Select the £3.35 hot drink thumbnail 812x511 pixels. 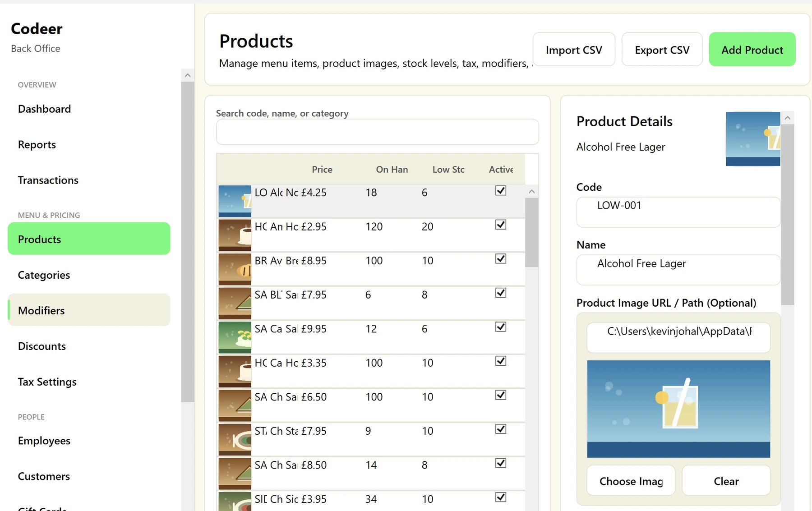coord(235,371)
